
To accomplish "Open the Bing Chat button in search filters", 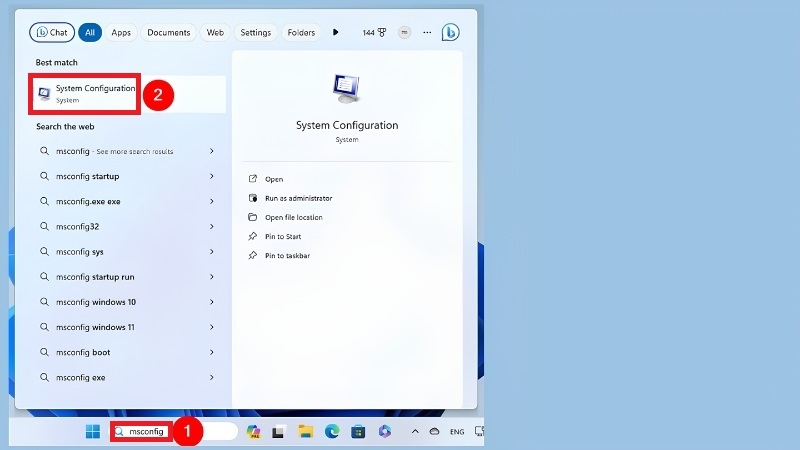I will [x=52, y=32].
